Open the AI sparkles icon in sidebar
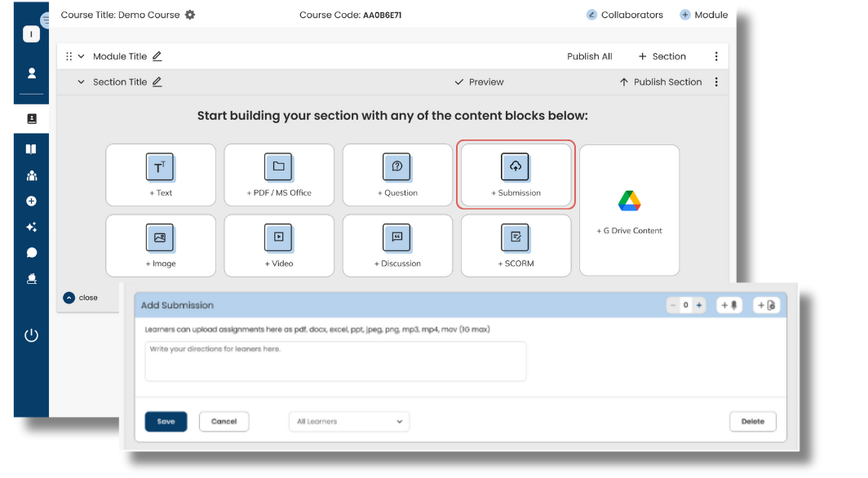This screenshot has height=478, width=868. click(32, 227)
